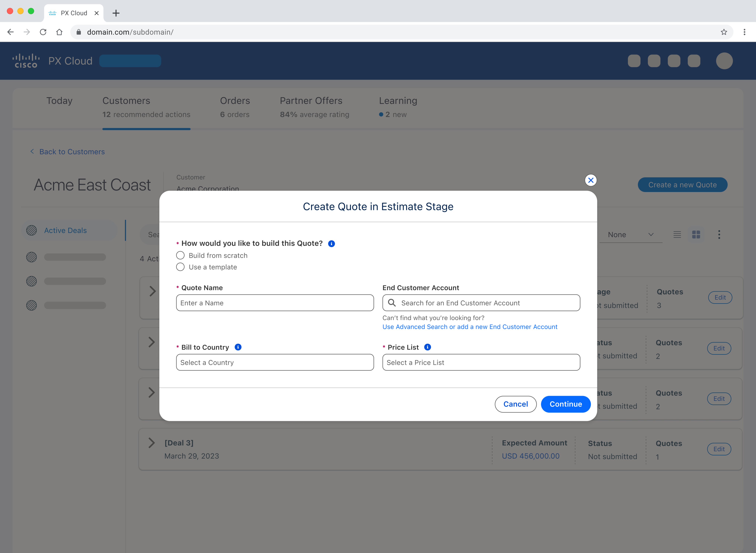Open Select a Country dropdown
This screenshot has width=756, height=553.
pos(275,362)
